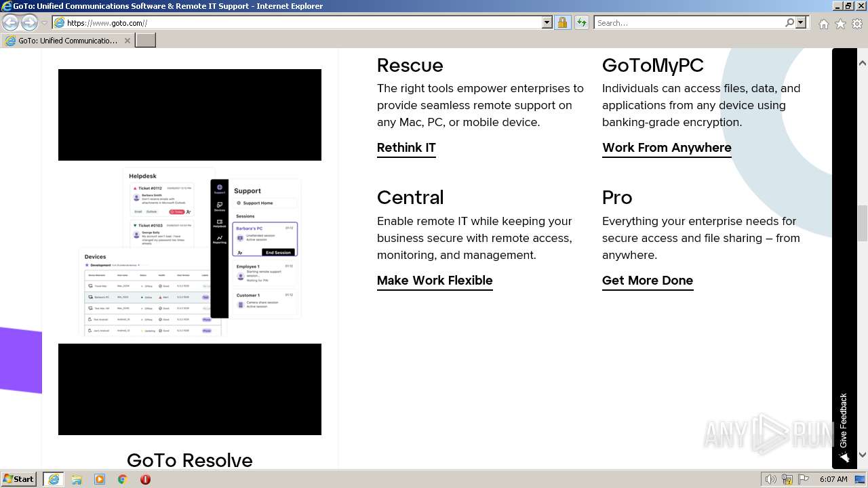Viewport: 868px width, 488px height.
Task: Click the Rescue description paragraph
Action: coord(480,105)
